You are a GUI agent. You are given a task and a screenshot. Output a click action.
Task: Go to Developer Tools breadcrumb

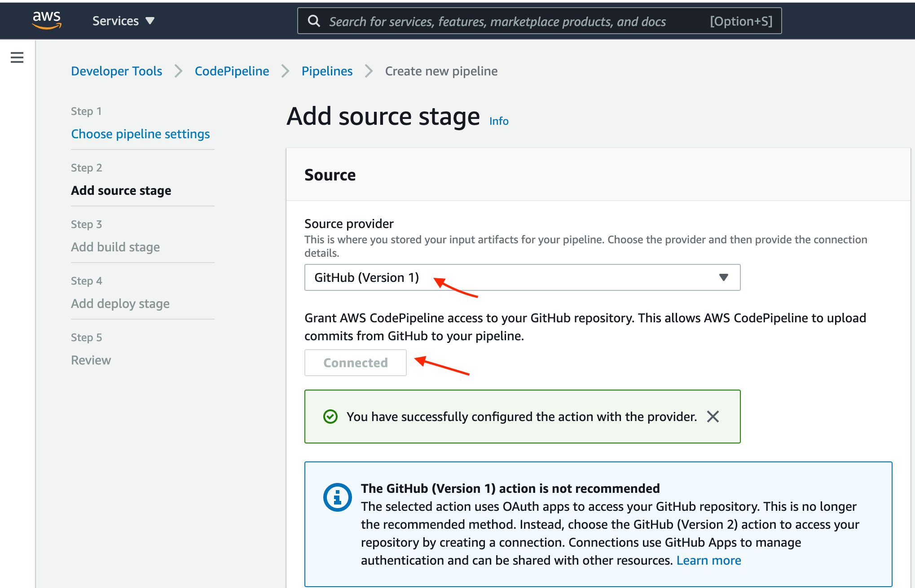116,71
